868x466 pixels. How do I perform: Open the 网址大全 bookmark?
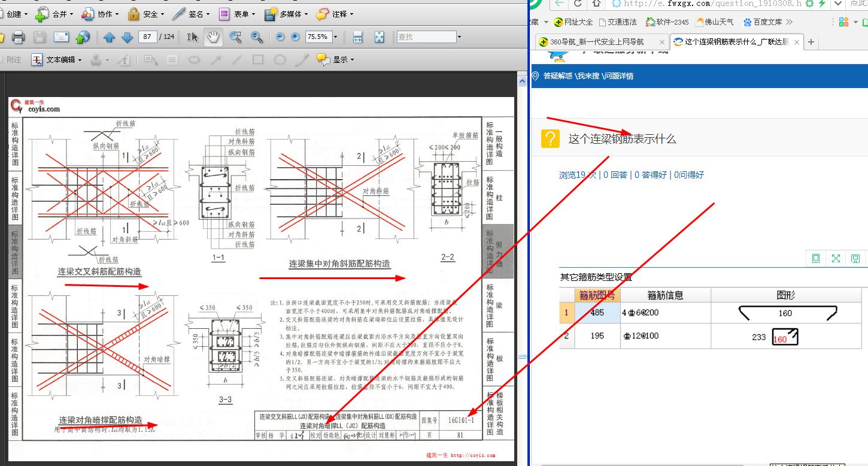click(x=573, y=22)
